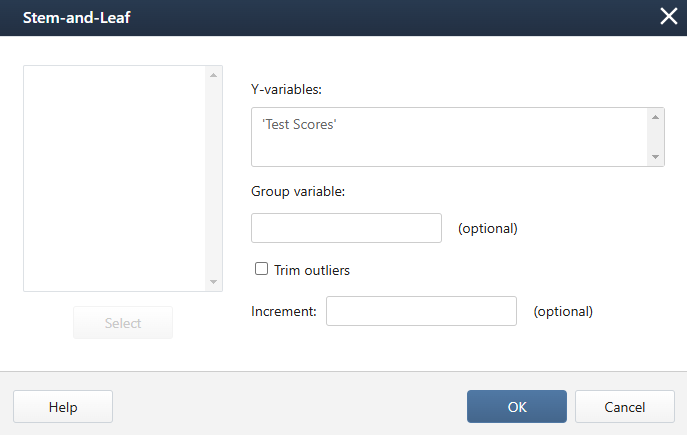The image size is (687, 435).
Task: Click Y-variables scroll down arrow
Action: click(x=656, y=157)
